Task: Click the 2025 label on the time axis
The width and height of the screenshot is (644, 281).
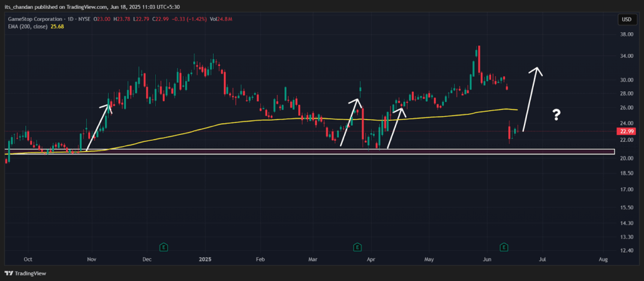Action: [x=204, y=260]
